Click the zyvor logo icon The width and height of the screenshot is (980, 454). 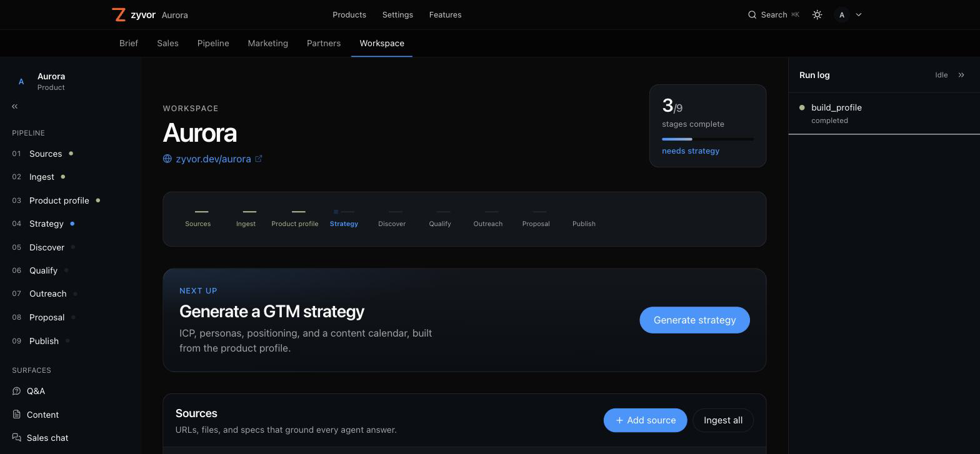(119, 14)
